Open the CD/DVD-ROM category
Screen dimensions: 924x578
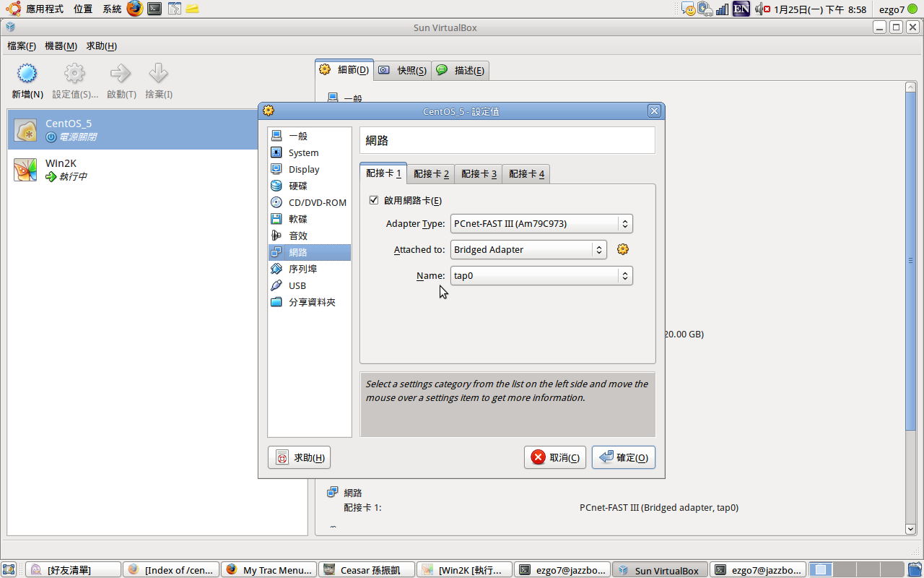click(x=309, y=202)
